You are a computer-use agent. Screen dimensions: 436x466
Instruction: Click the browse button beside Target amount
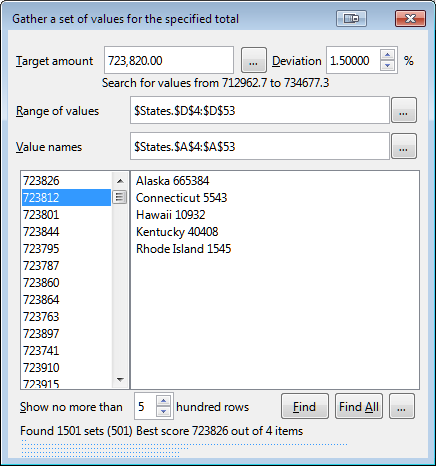(x=254, y=60)
